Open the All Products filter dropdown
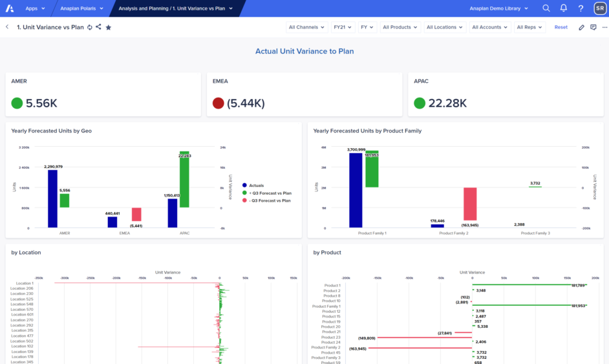 pos(400,27)
